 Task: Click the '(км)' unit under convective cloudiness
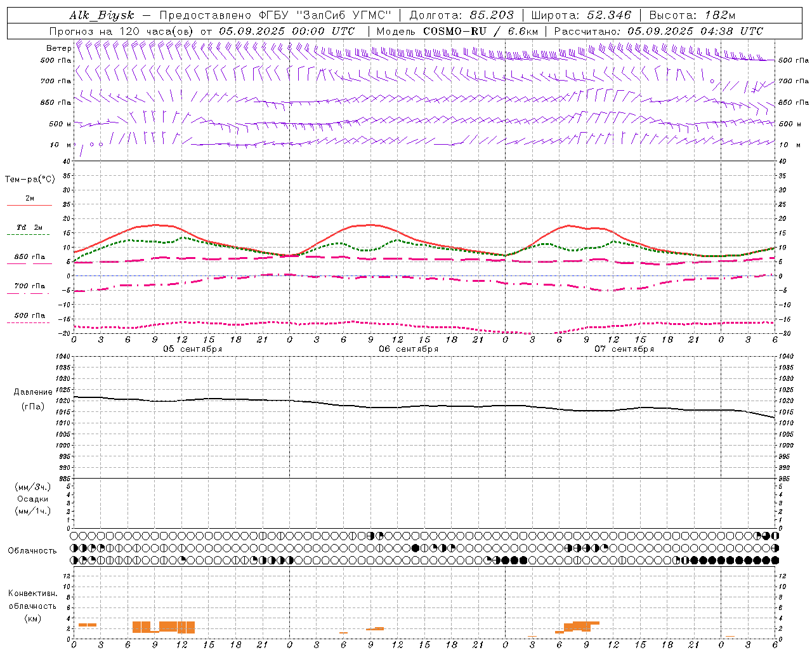coord(33,618)
